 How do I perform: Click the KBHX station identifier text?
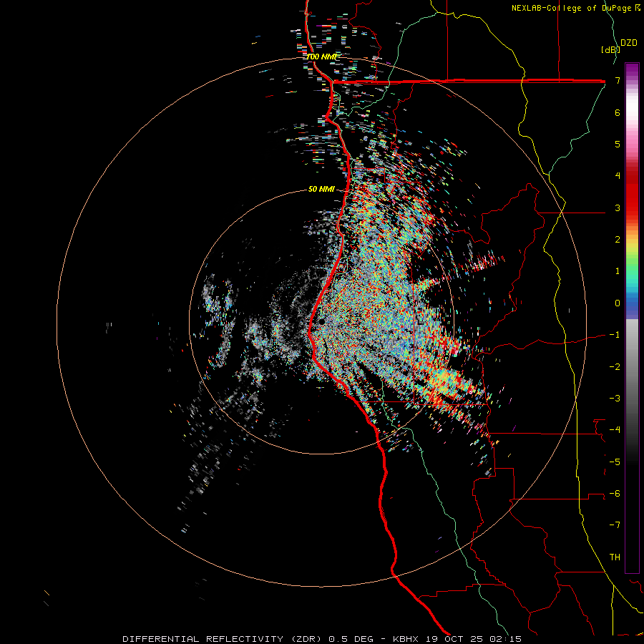click(x=406, y=639)
